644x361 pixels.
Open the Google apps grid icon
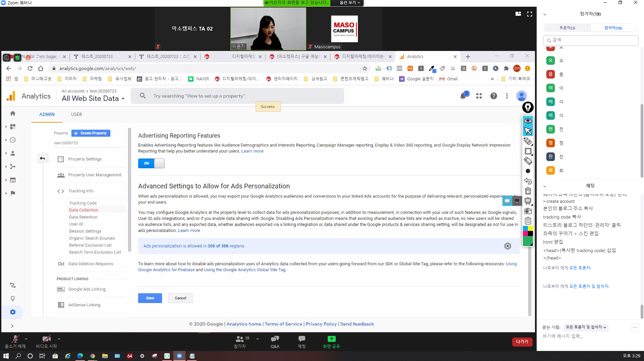[x=479, y=96]
